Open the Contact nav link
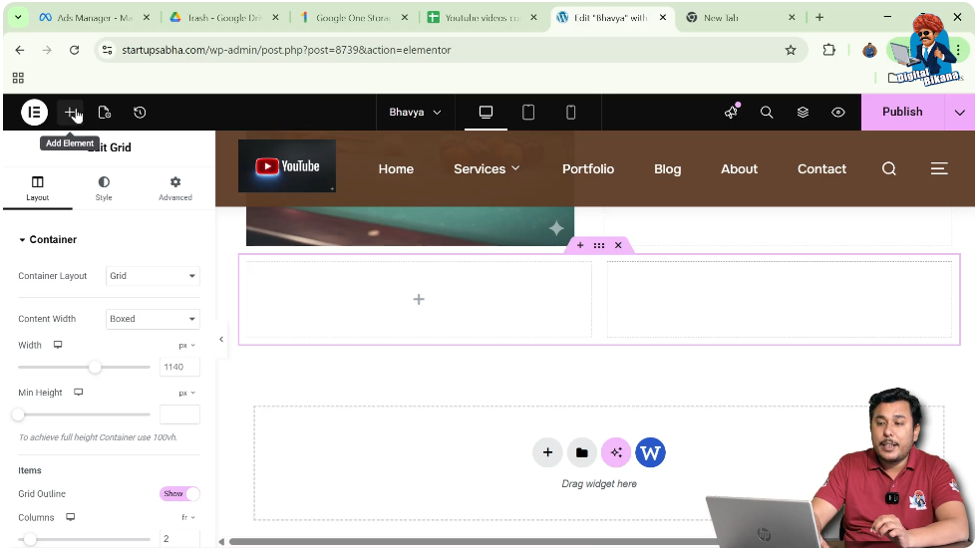 tap(821, 169)
